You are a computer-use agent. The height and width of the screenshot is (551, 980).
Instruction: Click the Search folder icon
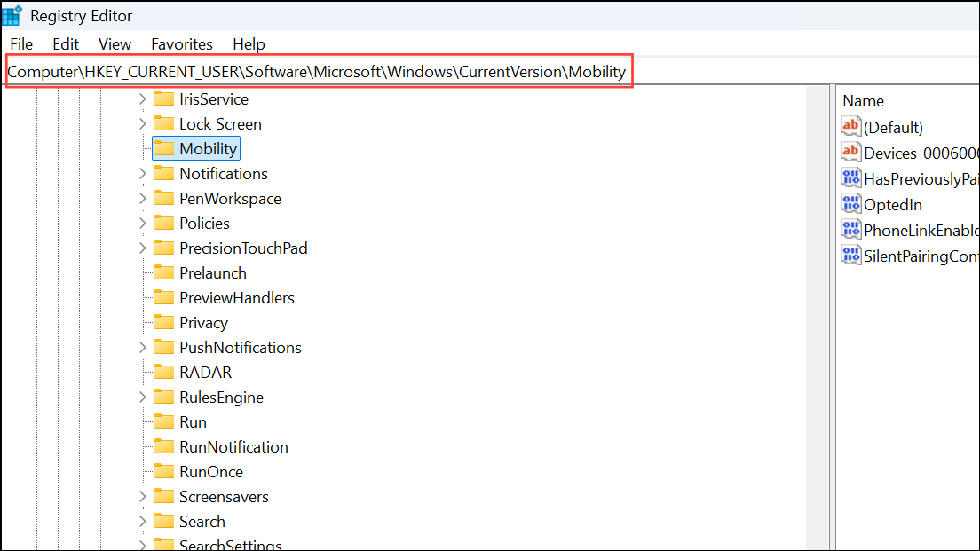(163, 522)
